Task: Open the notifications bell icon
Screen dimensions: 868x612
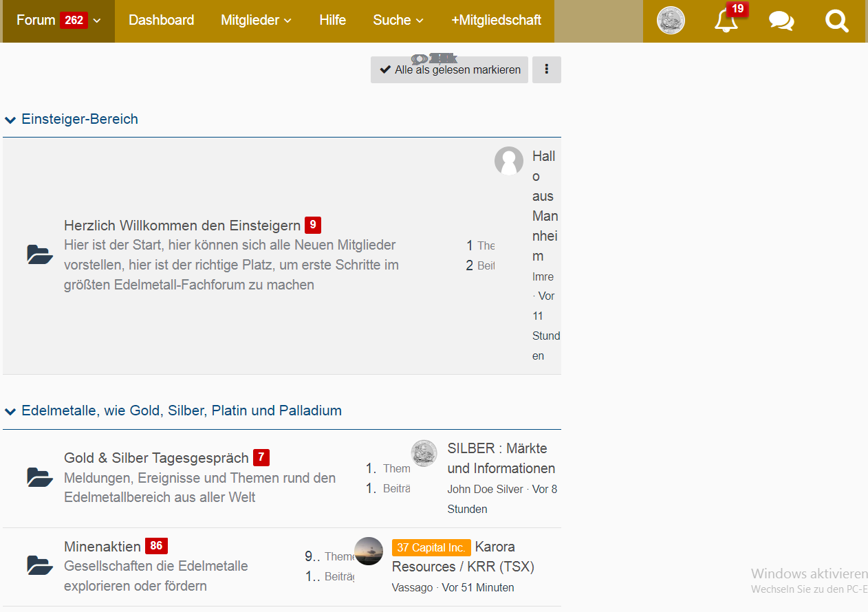Action: [726, 21]
